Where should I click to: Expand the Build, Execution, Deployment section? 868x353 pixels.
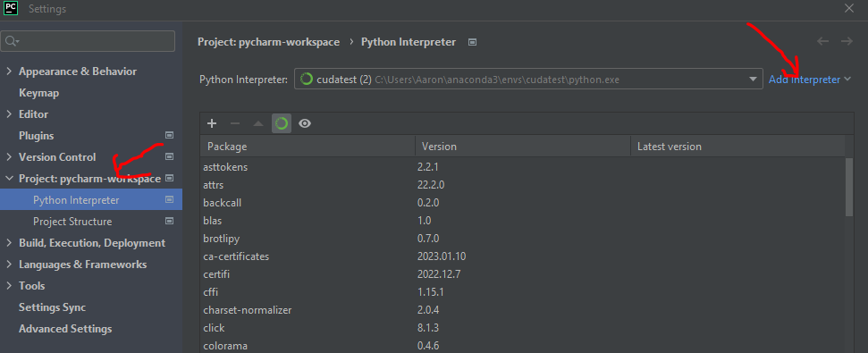point(8,243)
